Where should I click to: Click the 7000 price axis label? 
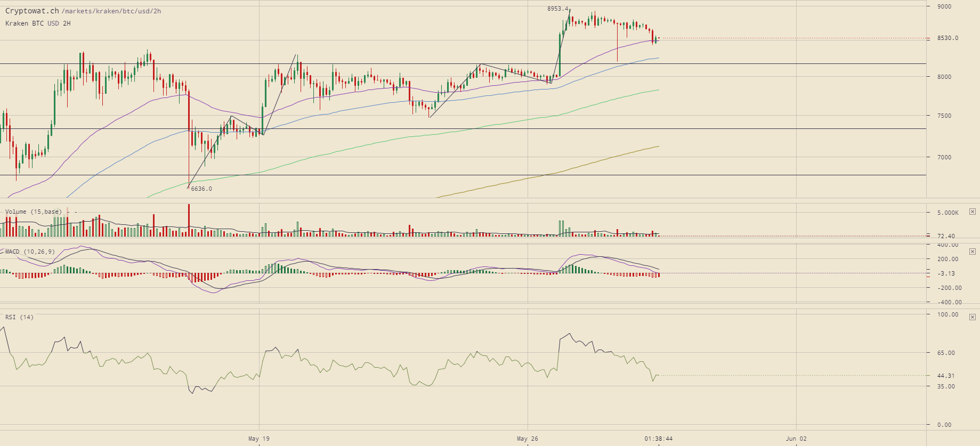tap(944, 157)
